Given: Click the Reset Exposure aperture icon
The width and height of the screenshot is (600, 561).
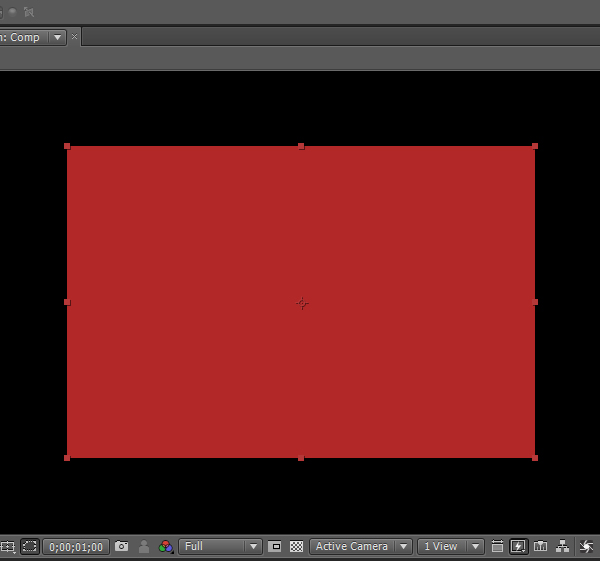Looking at the screenshot, I should 586,546.
